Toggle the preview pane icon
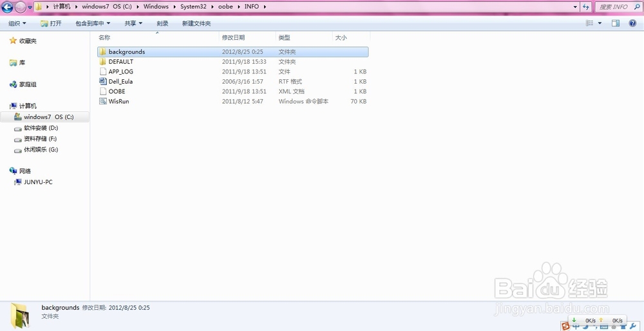Viewport: 644px width, 331px height. (615, 23)
